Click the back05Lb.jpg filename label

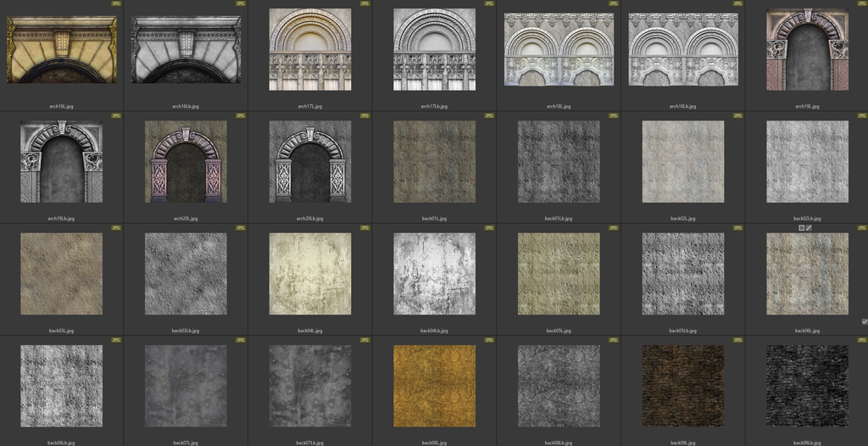(x=682, y=331)
